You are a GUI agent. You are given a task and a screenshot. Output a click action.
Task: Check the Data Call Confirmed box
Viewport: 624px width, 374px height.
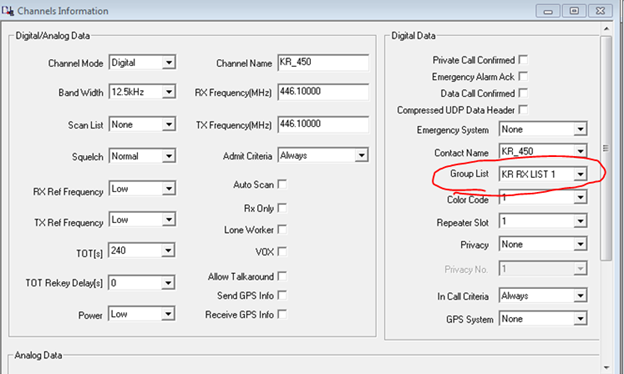pos(523,93)
